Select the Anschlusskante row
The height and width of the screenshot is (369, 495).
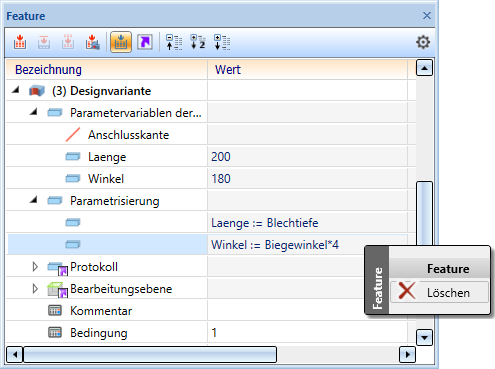pyautogui.click(x=211, y=135)
